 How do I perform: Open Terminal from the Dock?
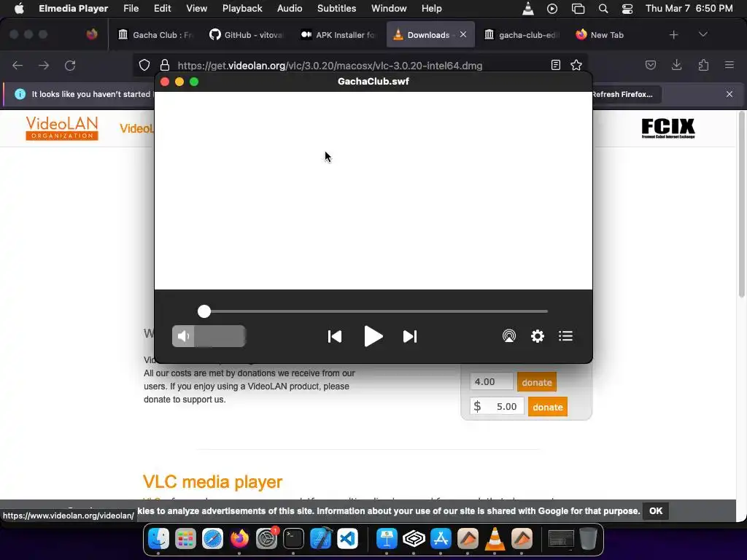(x=293, y=539)
